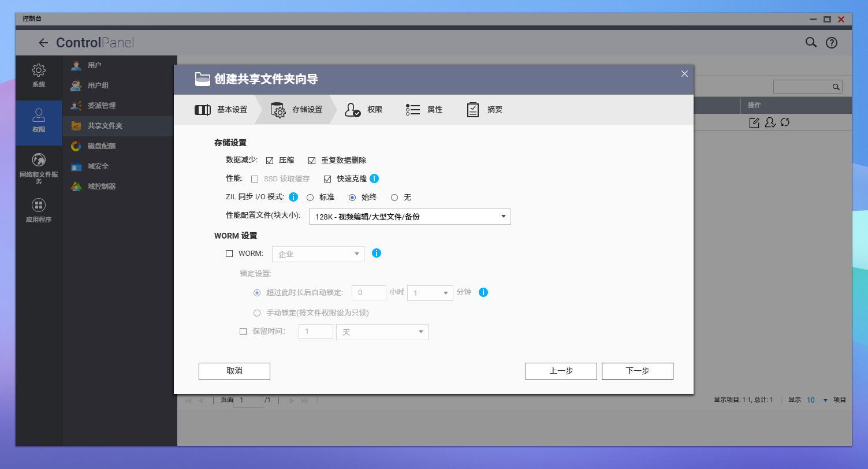Click the info icon next to 快速克隆
The image size is (868, 469).
[x=374, y=178]
